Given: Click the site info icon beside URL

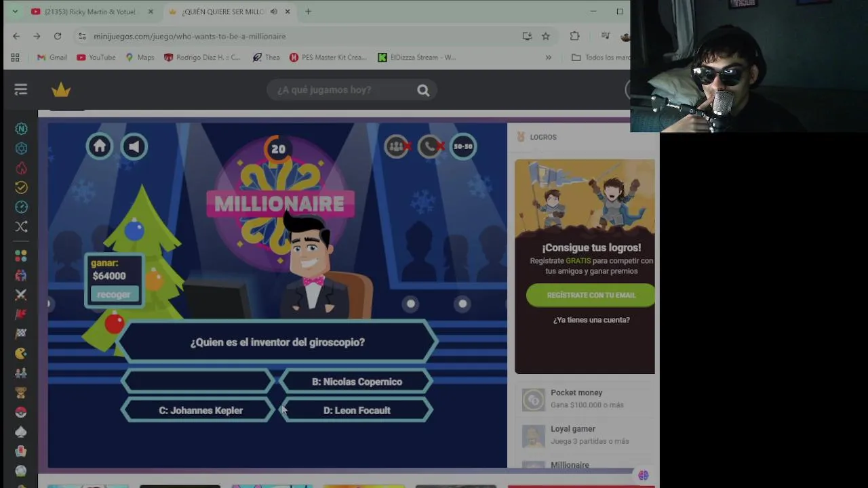Looking at the screenshot, I should (82, 36).
